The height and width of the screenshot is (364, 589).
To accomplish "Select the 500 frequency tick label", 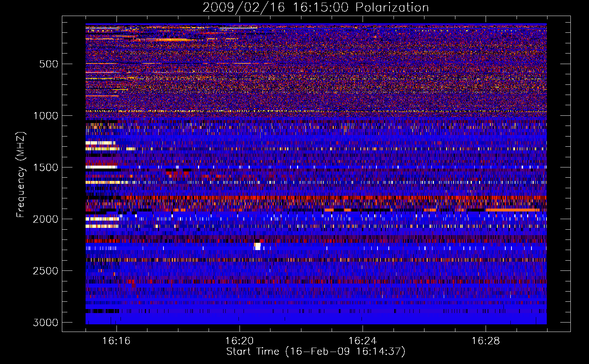I will click(49, 64).
